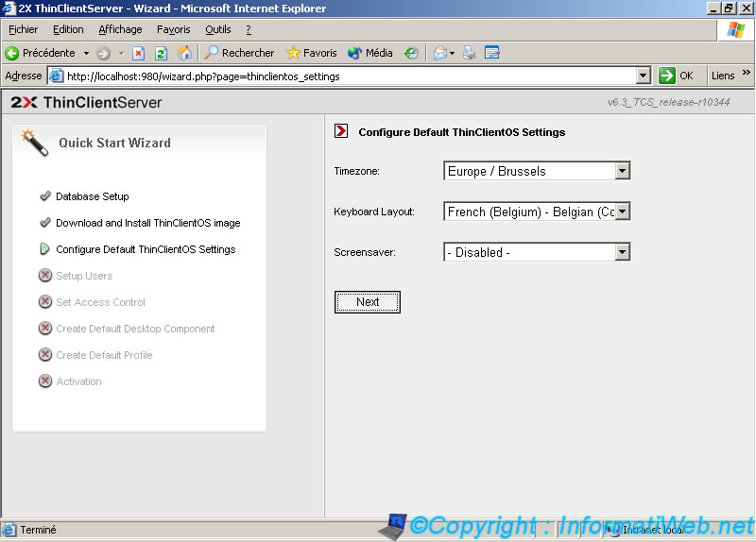Screen dimensions: 756x542
Task: Click the Next button
Action: click(368, 302)
